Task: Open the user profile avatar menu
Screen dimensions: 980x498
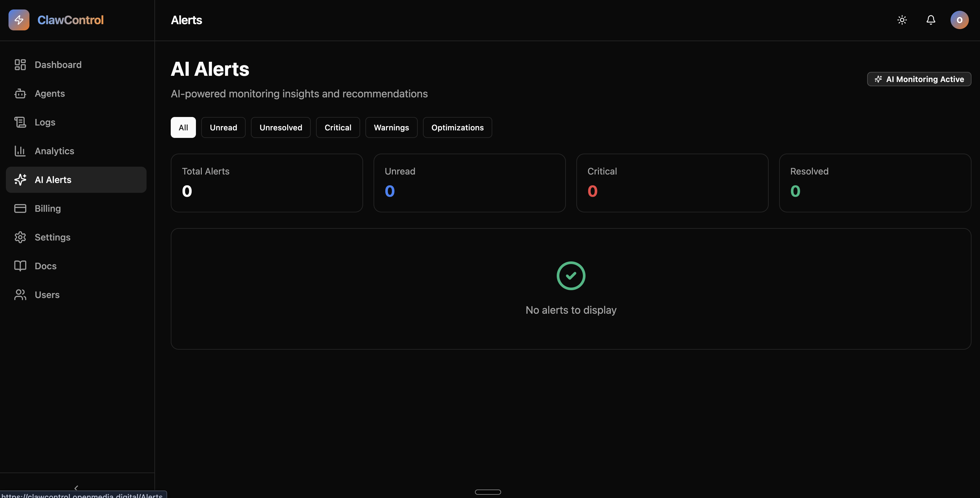Action: (x=959, y=20)
